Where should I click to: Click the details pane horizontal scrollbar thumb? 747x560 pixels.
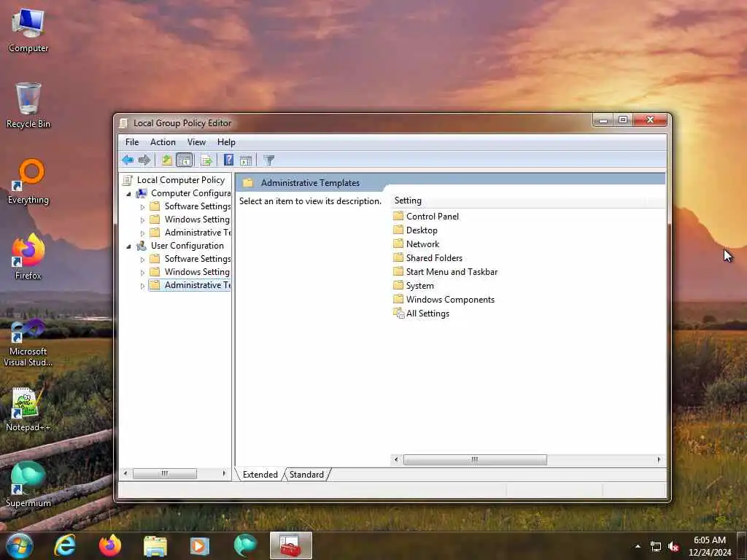[x=475, y=459]
